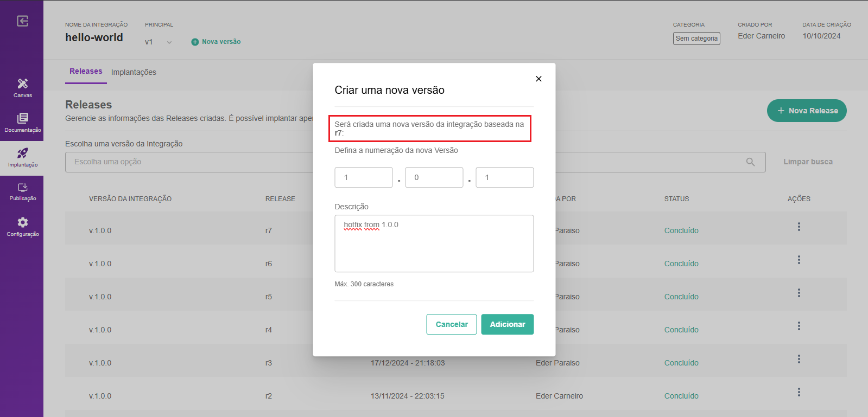868x417 pixels.
Task: Open the Publicação section
Action: coord(22,191)
